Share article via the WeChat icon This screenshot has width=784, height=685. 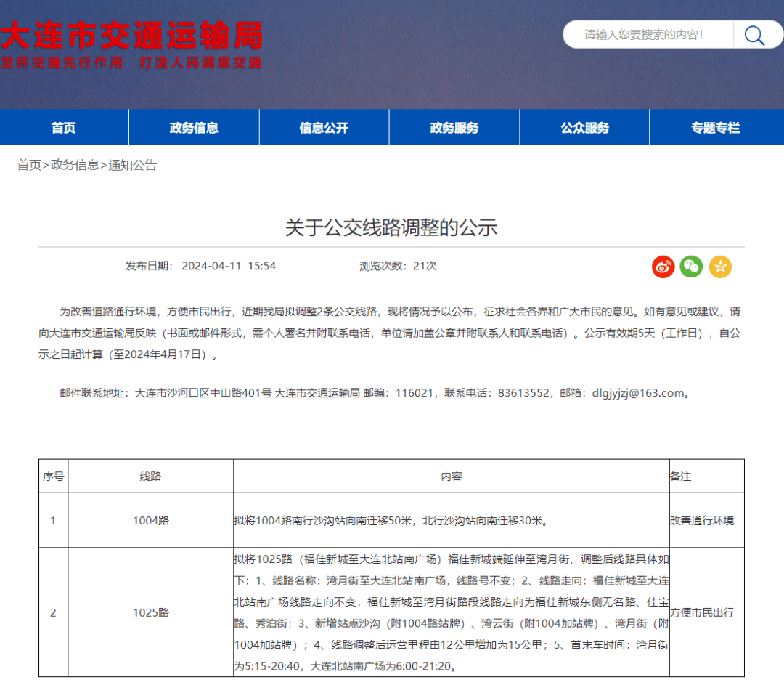(692, 267)
